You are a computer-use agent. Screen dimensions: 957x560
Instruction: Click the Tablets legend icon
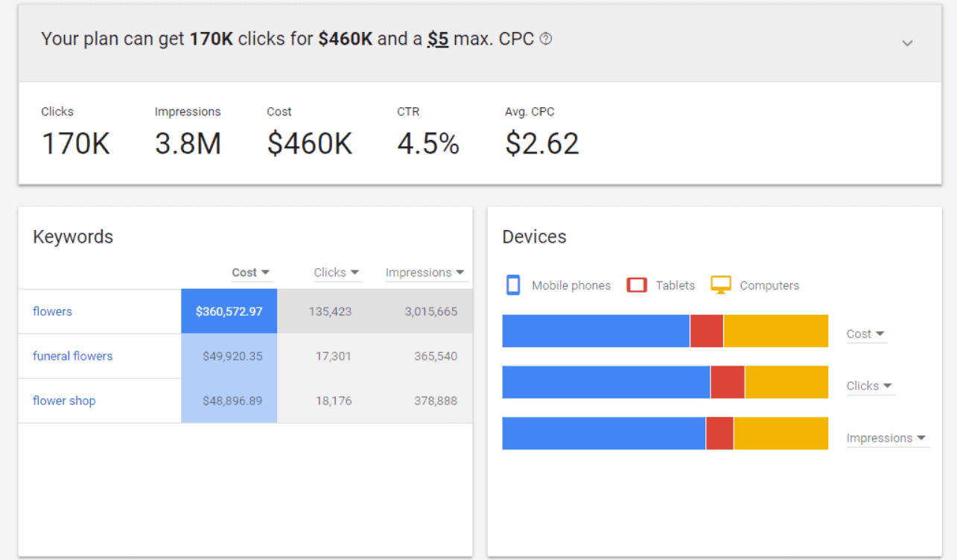(637, 285)
